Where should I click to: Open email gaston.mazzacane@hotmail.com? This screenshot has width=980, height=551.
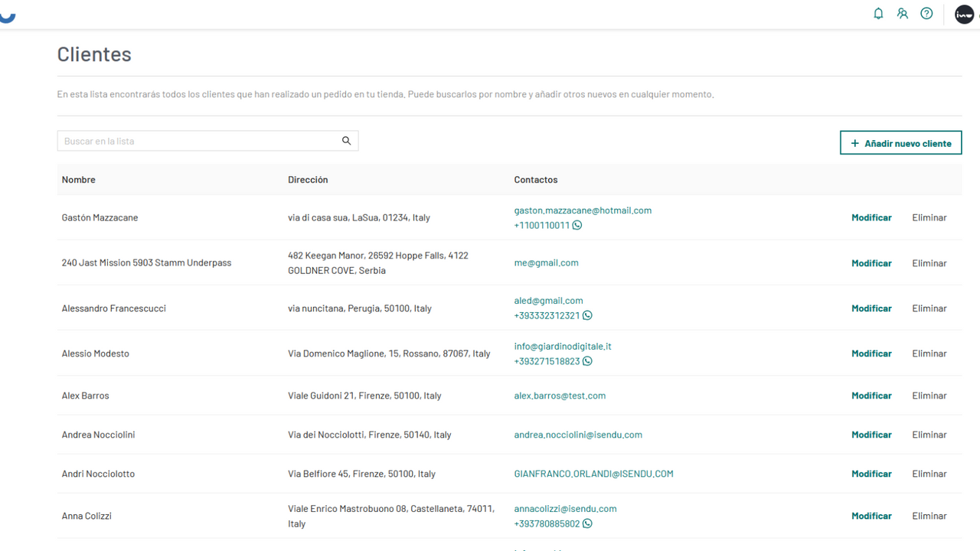coord(583,210)
